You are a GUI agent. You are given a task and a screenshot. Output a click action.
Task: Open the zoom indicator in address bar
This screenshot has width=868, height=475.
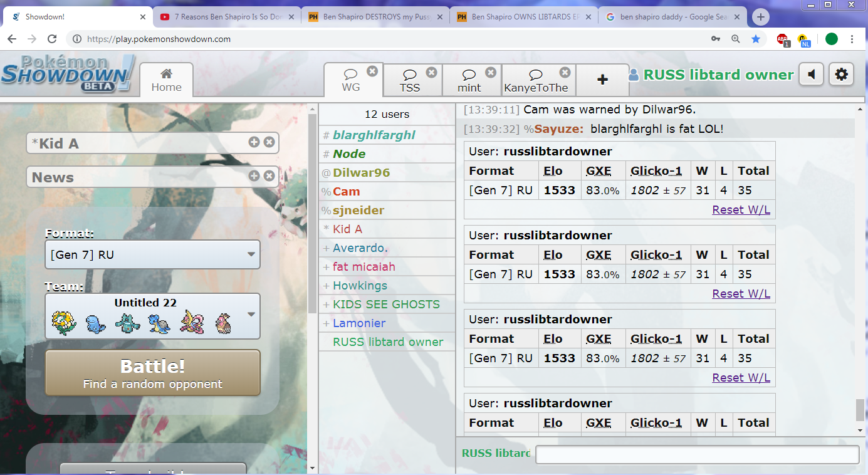click(x=736, y=39)
